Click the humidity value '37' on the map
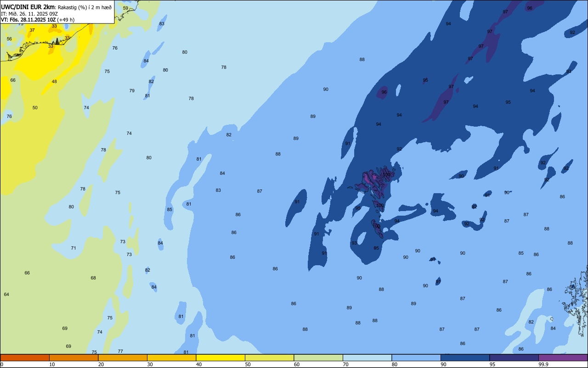 pyautogui.click(x=32, y=30)
